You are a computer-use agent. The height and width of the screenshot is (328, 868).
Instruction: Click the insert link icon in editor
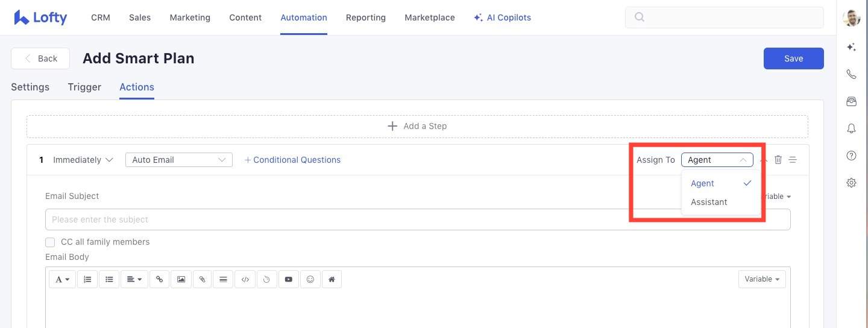[x=159, y=279]
